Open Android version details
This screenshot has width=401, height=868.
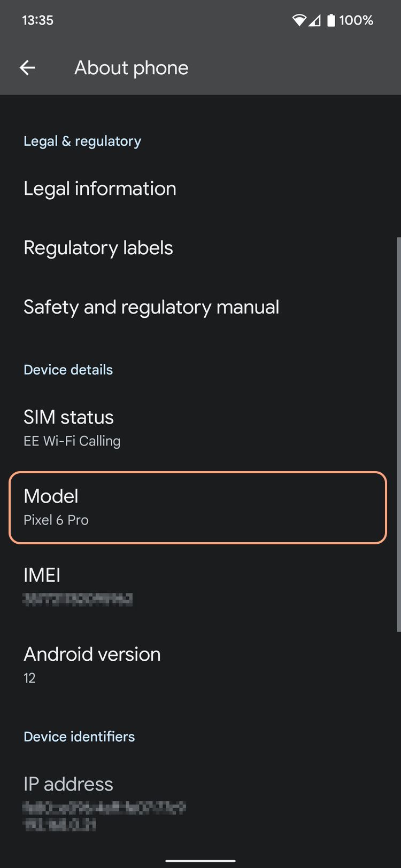tap(92, 664)
